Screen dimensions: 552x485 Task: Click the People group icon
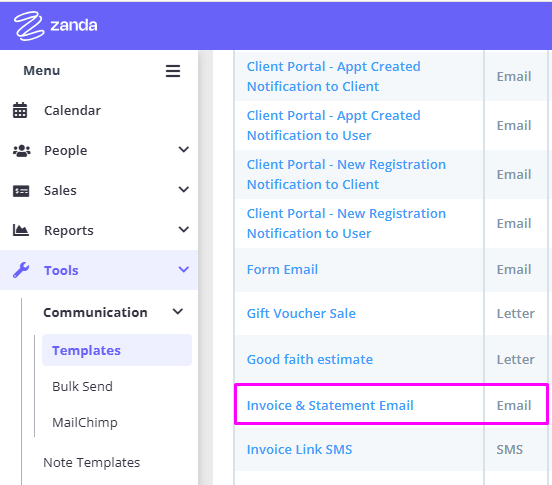coord(21,151)
